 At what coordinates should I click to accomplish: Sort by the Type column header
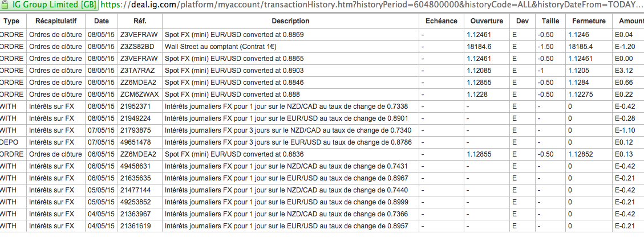(11, 21)
